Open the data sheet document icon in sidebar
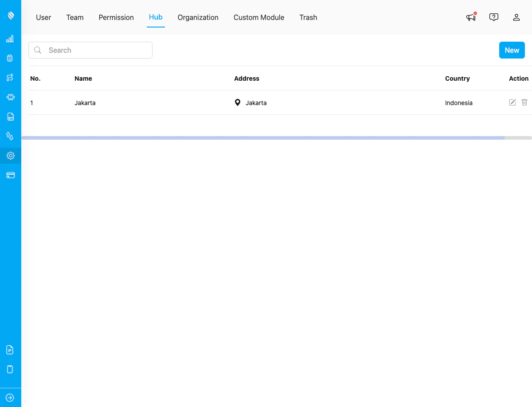The height and width of the screenshot is (407, 532). pos(10,117)
